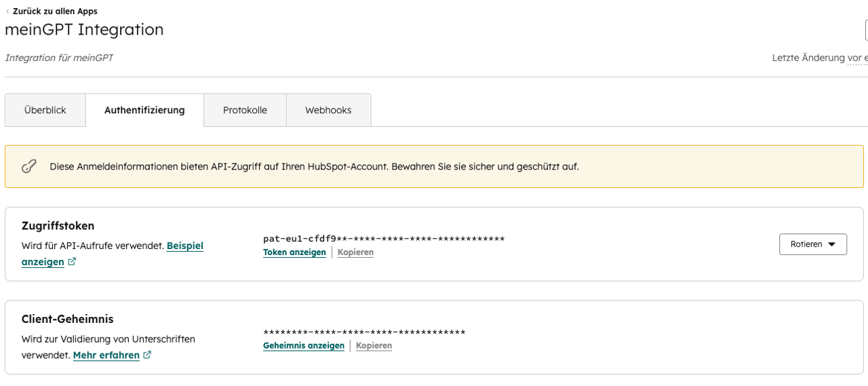Click 'Wird zur Validierung von Unterschriften' text
The height and width of the screenshot is (386, 868).
pos(108,339)
